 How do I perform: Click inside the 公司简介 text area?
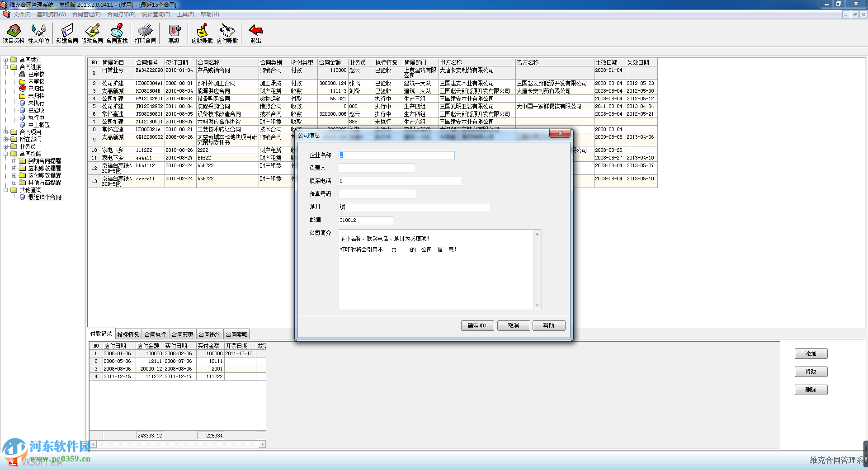pyautogui.click(x=436, y=270)
